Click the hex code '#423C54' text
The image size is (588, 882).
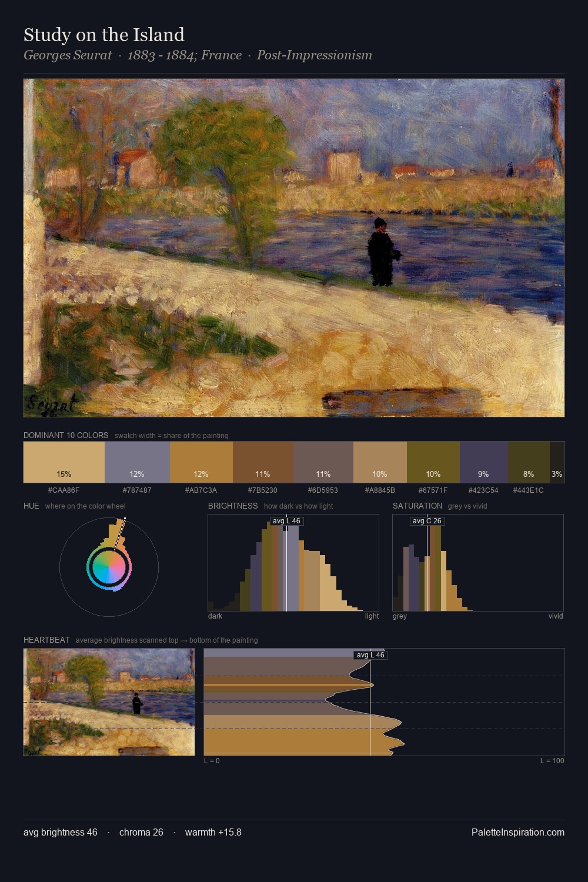[x=483, y=490]
